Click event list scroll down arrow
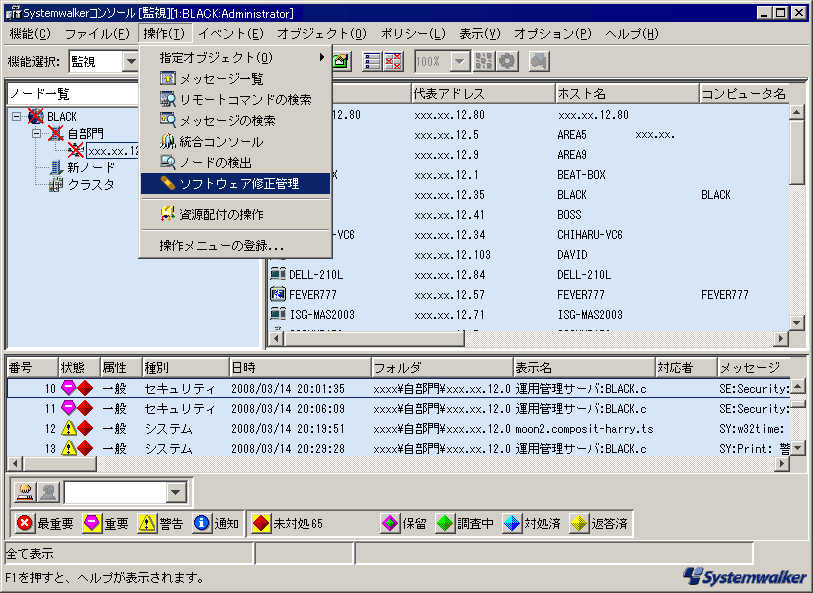This screenshot has height=593, width=813. [x=798, y=447]
